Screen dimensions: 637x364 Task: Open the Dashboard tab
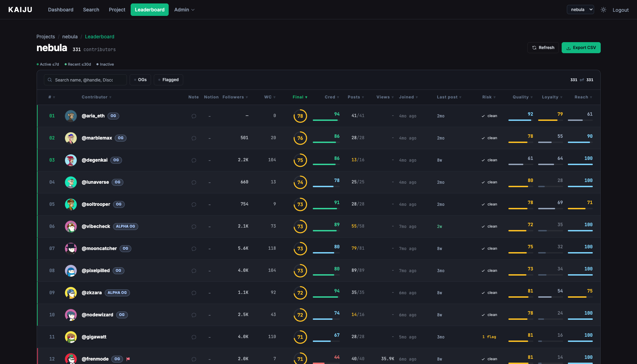(60, 10)
